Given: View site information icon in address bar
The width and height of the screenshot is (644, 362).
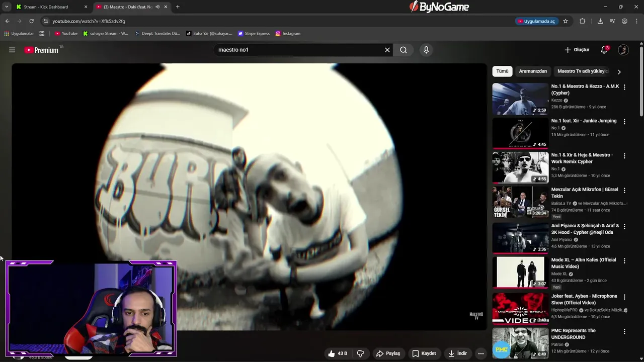Looking at the screenshot, I should click(46, 21).
